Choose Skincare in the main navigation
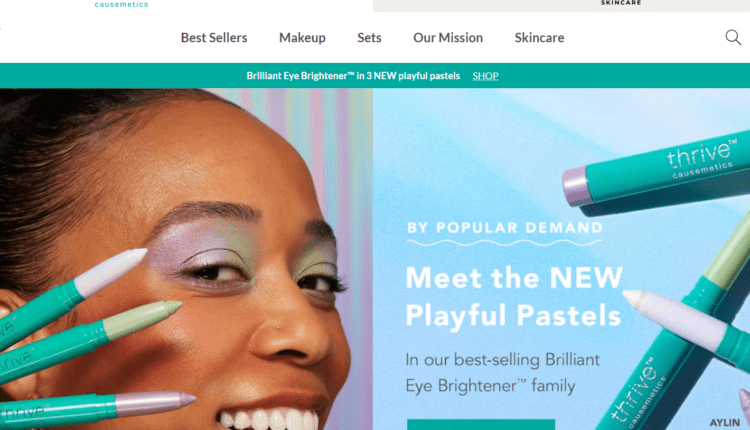 click(540, 38)
